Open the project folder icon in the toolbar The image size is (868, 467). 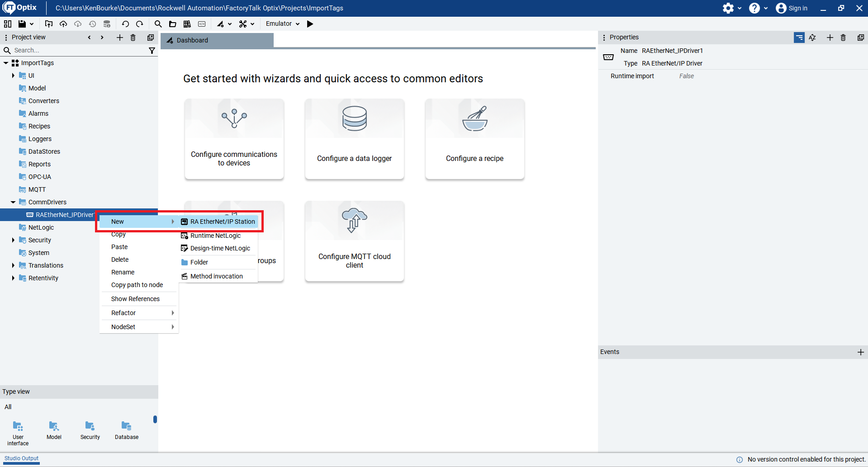pyautogui.click(x=172, y=24)
